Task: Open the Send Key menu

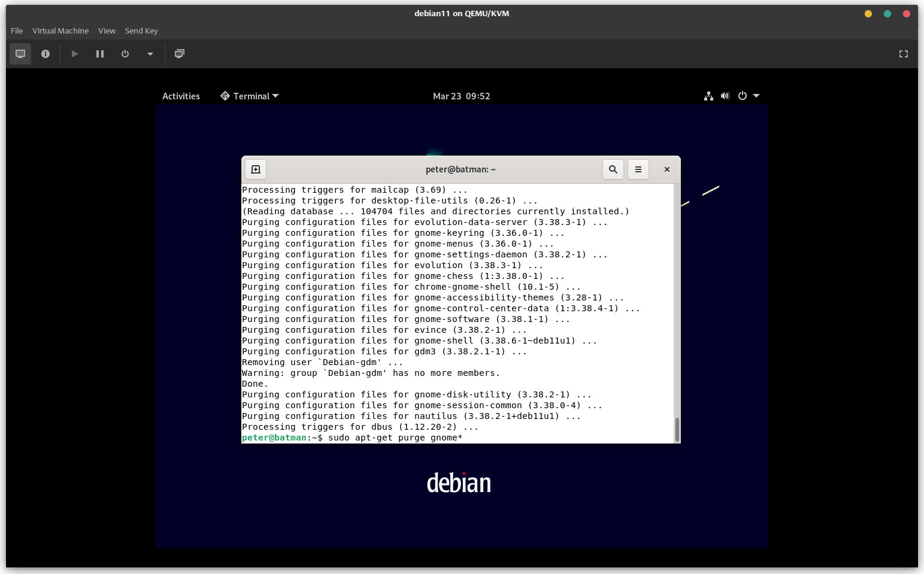Action: click(141, 31)
